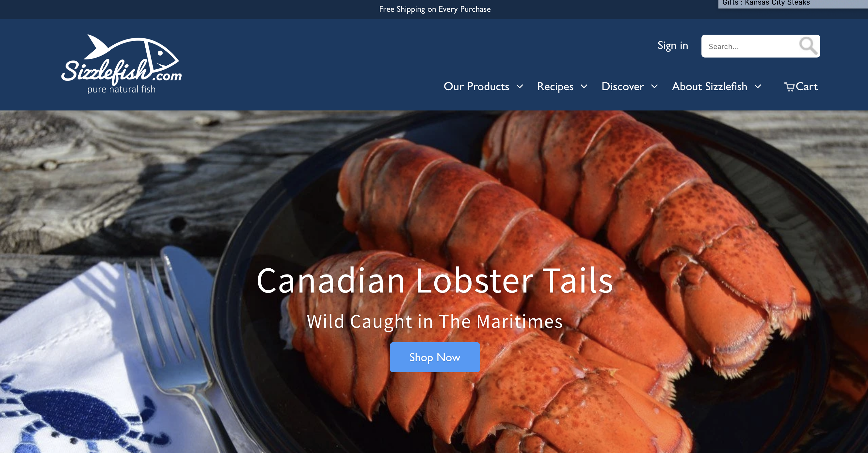This screenshot has height=453, width=868.
Task: Open the About Sizzlefish menu
Action: click(x=710, y=86)
